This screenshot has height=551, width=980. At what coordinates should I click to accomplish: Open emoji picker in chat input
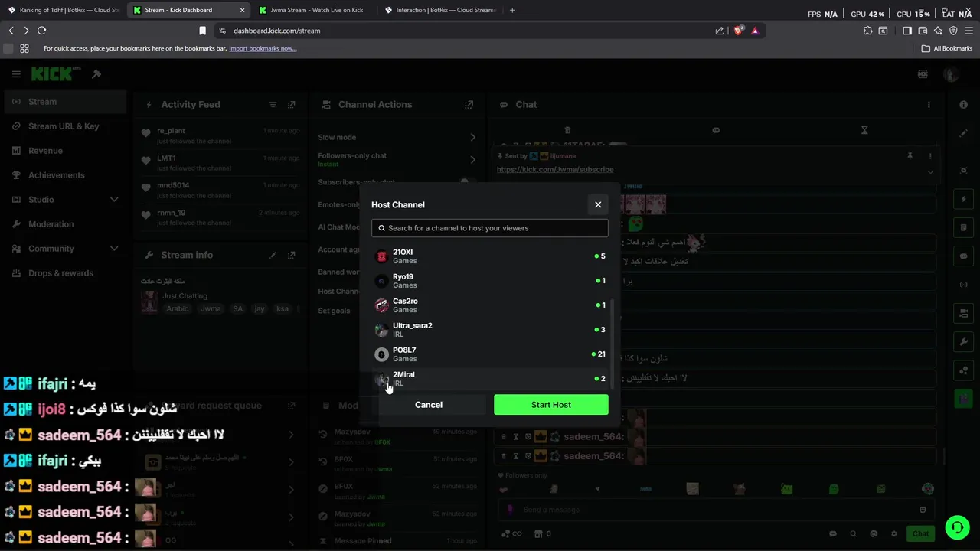[923, 510]
